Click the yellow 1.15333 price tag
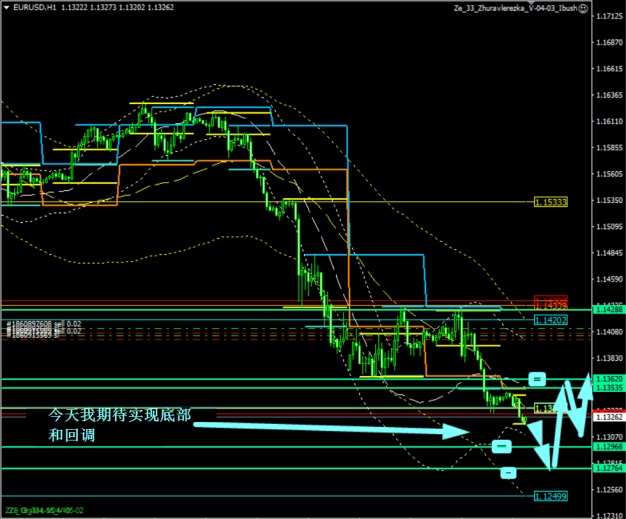626x519 pixels. (x=550, y=202)
